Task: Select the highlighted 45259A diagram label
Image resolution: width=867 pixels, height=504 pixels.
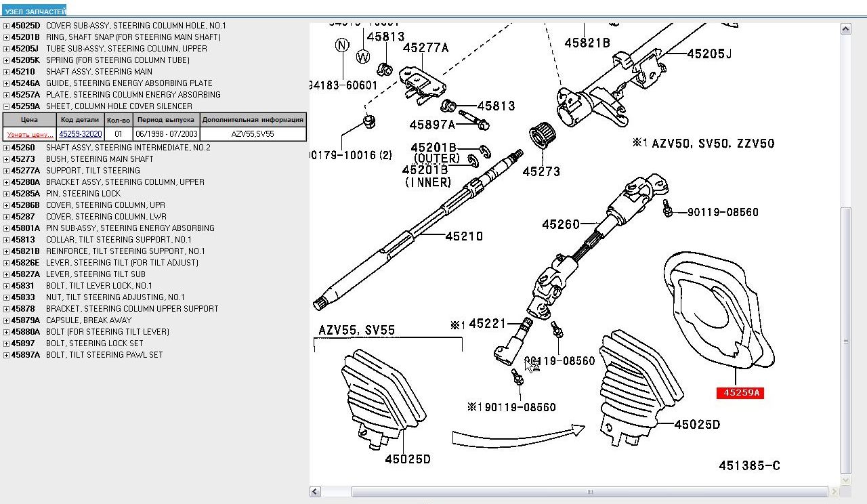Action: (740, 392)
